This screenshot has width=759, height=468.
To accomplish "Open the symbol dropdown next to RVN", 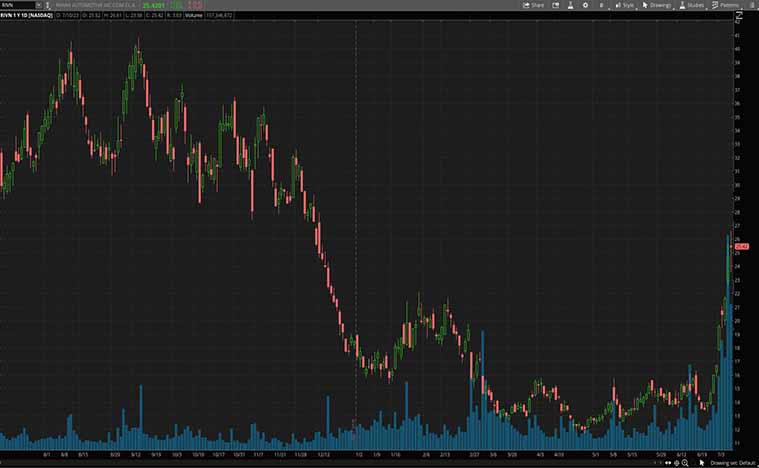I will (x=39, y=5).
